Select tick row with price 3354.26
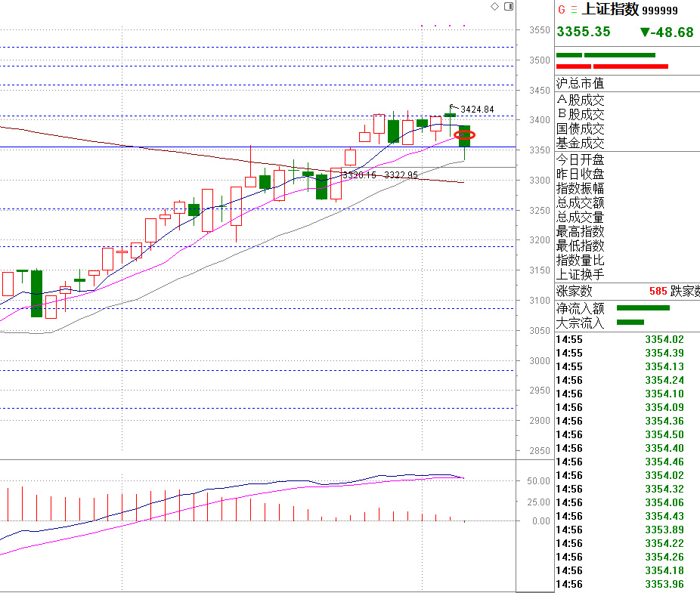Viewport: 700px width, 593px height. pos(627,557)
